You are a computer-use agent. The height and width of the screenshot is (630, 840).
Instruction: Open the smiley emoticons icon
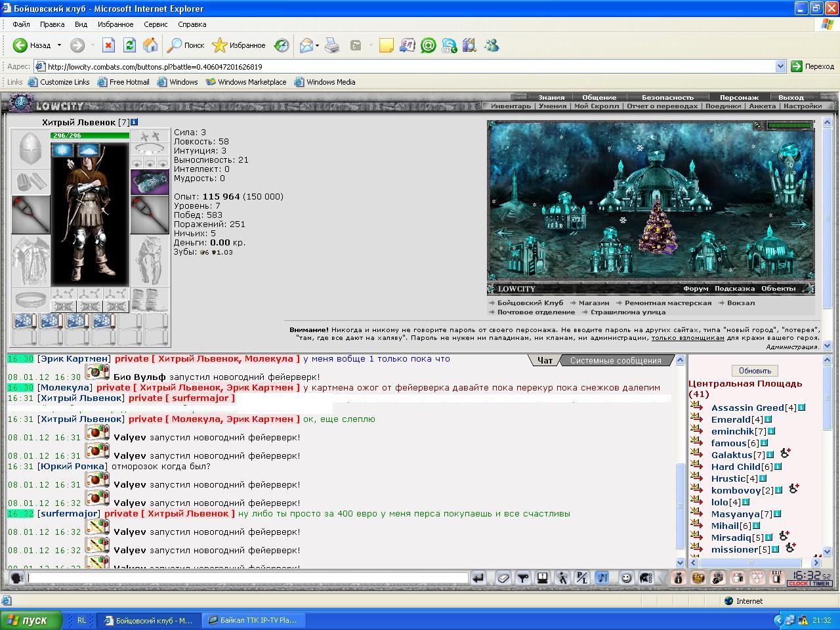click(626, 577)
